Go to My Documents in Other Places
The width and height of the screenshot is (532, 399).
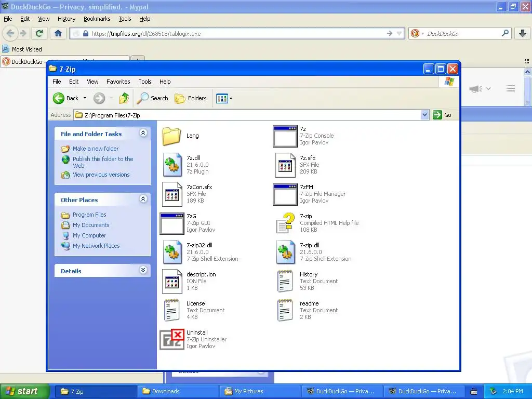pyautogui.click(x=91, y=225)
